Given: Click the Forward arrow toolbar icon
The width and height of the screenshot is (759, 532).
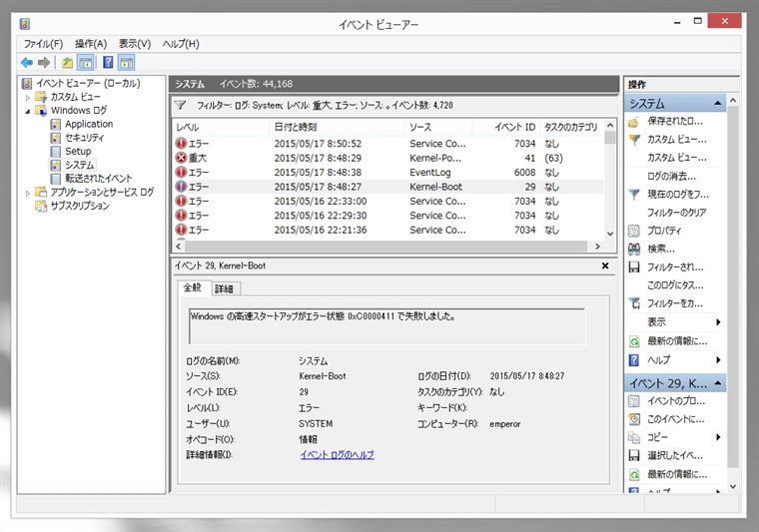Looking at the screenshot, I should pyautogui.click(x=44, y=63).
